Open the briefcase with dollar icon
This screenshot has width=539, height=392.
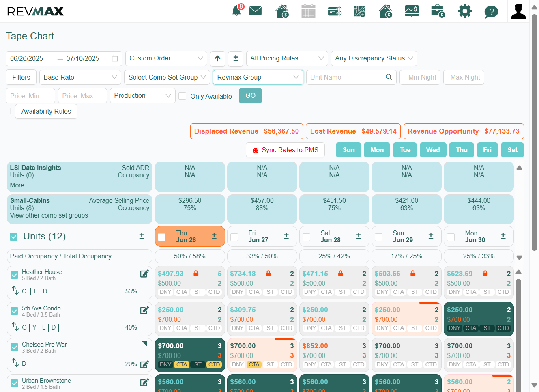click(438, 11)
